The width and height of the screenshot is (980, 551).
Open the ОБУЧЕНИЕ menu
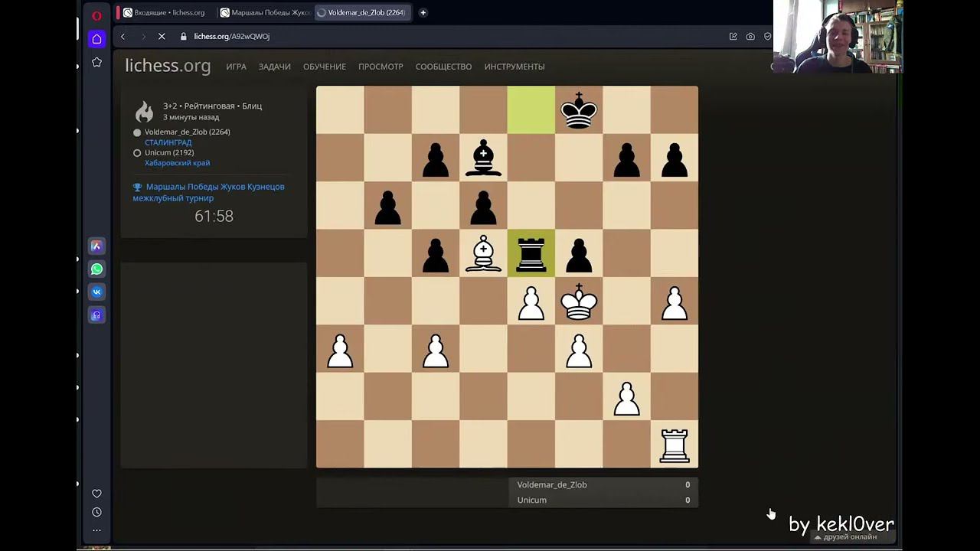click(325, 67)
